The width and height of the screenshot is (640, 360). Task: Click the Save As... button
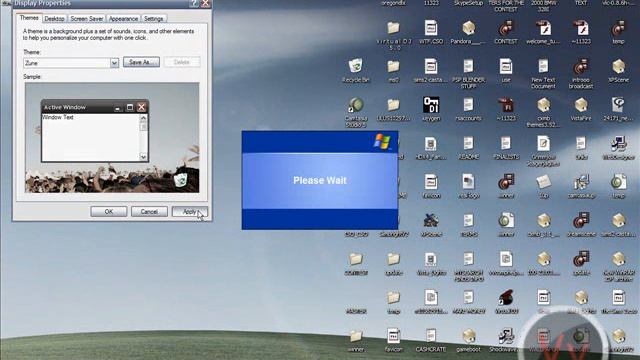click(141, 62)
